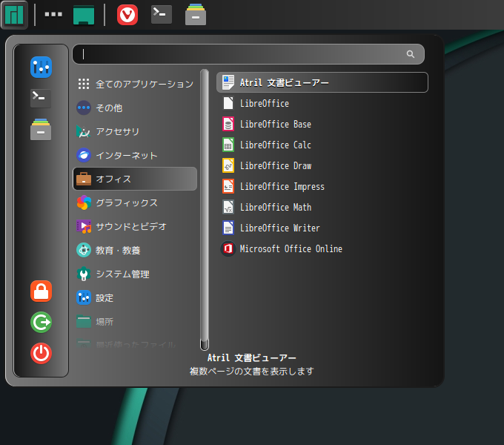Click the orange lock screen button
Image resolution: width=504 pixels, height=445 pixels.
[42, 291]
